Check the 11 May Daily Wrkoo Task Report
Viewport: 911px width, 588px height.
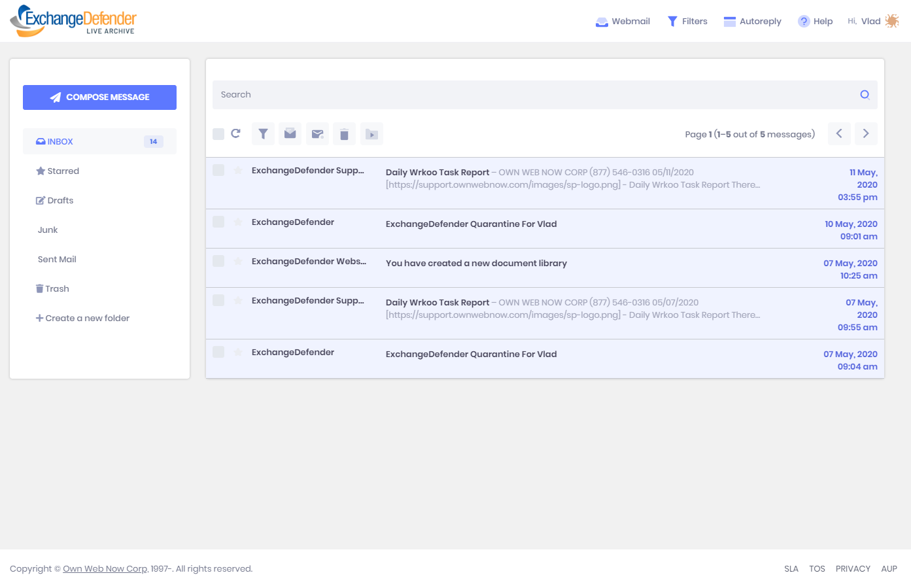coord(218,170)
